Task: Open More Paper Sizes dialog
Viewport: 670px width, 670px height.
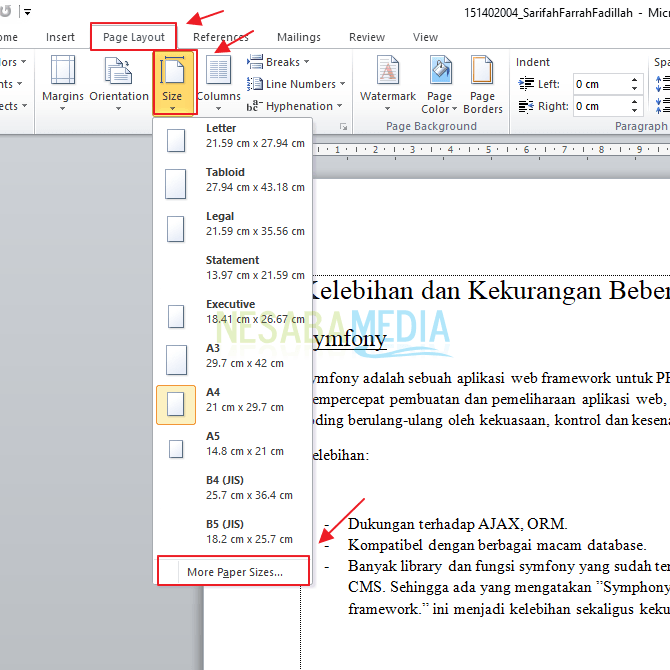Action: pos(233,571)
